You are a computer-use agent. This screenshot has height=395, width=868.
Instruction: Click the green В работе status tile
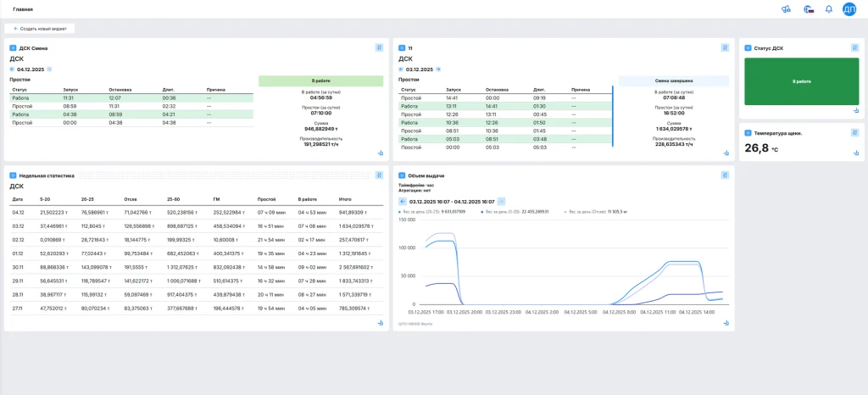point(801,81)
